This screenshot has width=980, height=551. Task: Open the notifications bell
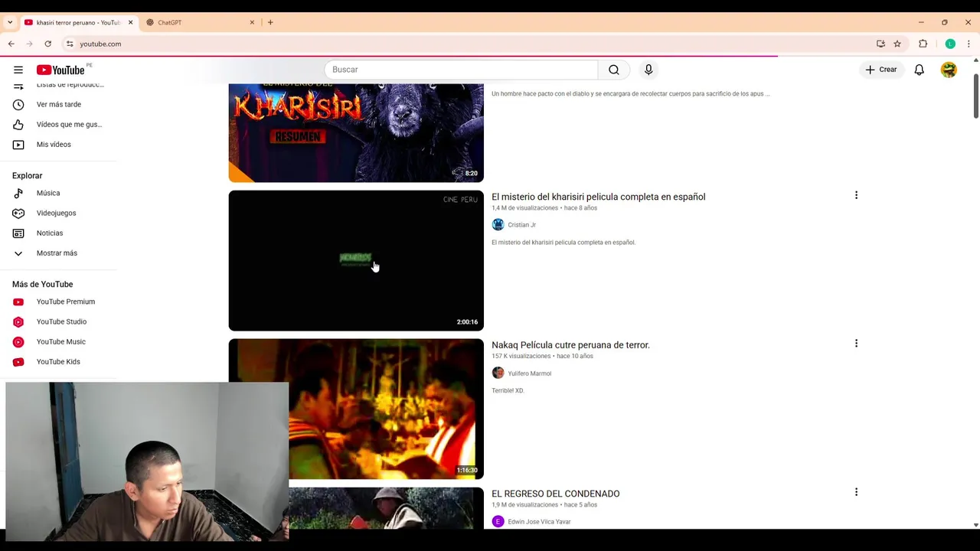[919, 70]
